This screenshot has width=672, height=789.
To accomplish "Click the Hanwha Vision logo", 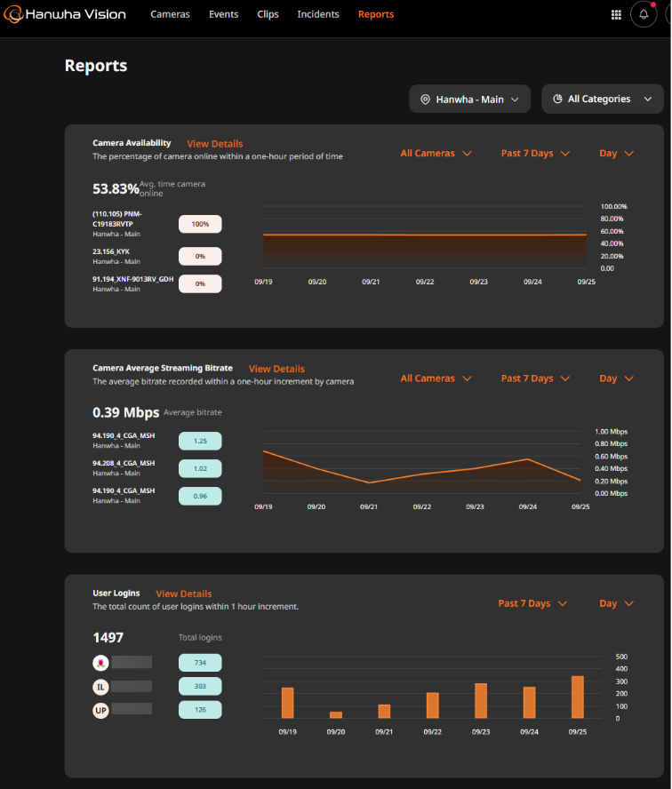I will (64, 14).
